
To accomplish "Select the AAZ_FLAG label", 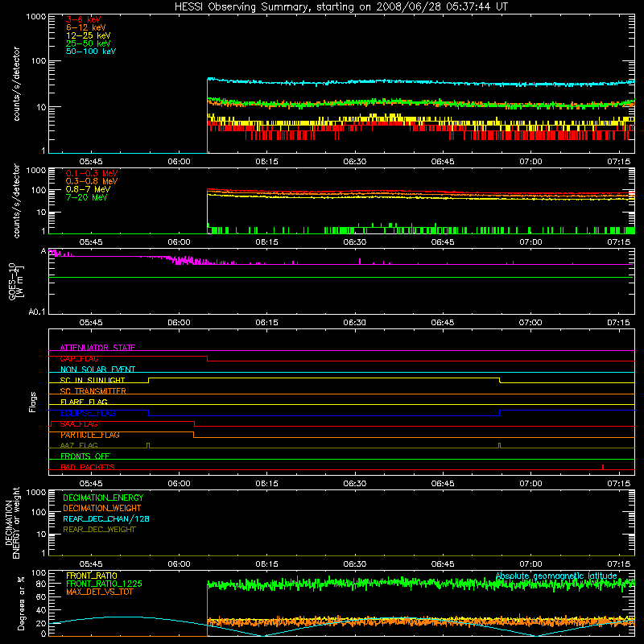I will (79, 445).
